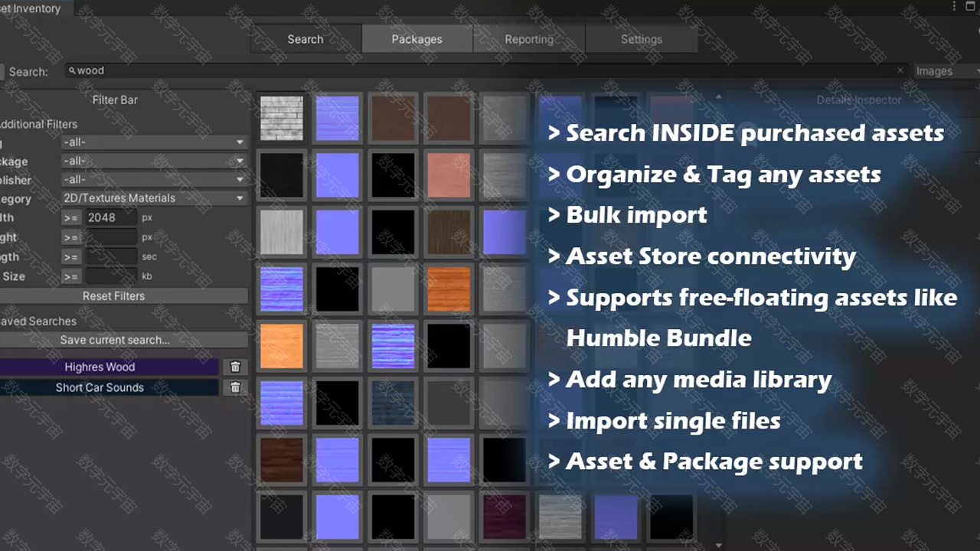Viewport: 980px width, 551px height.
Task: Click into the search field with wood
Action: pyautogui.click(x=487, y=70)
